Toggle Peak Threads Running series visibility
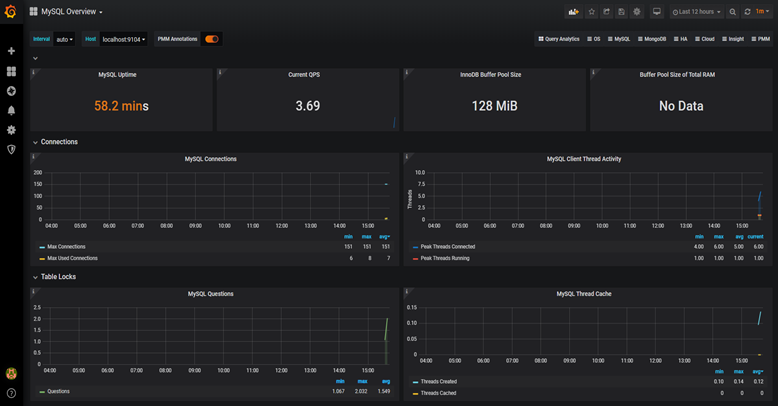778x406 pixels. pos(445,258)
